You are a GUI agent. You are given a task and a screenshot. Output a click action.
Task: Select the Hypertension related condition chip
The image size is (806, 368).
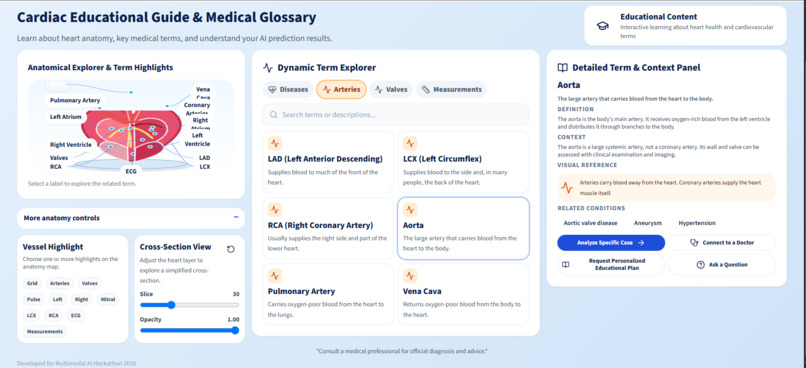point(697,223)
